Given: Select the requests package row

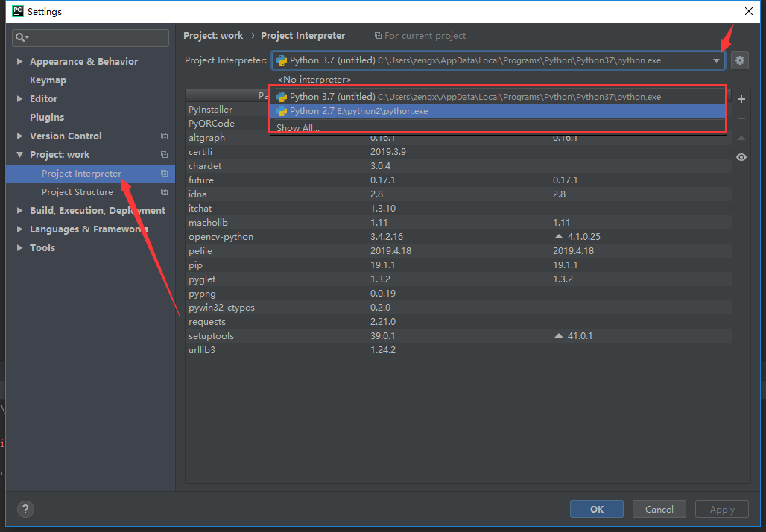Looking at the screenshot, I should point(458,322).
